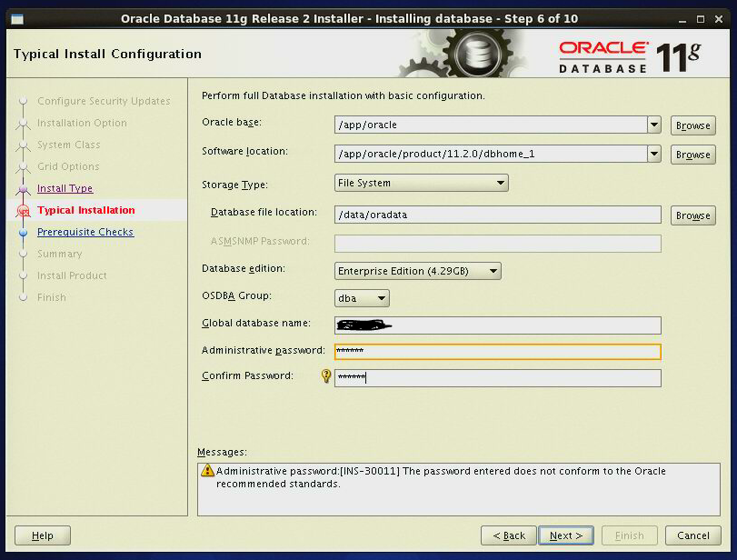This screenshot has width=737, height=560.
Task: Click the disabled Finish button
Action: [630, 535]
